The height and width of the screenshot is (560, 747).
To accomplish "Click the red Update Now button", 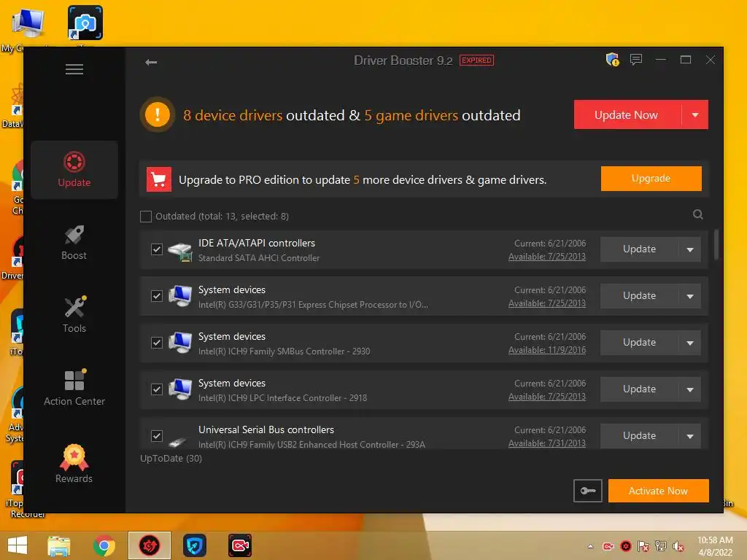I will [627, 114].
